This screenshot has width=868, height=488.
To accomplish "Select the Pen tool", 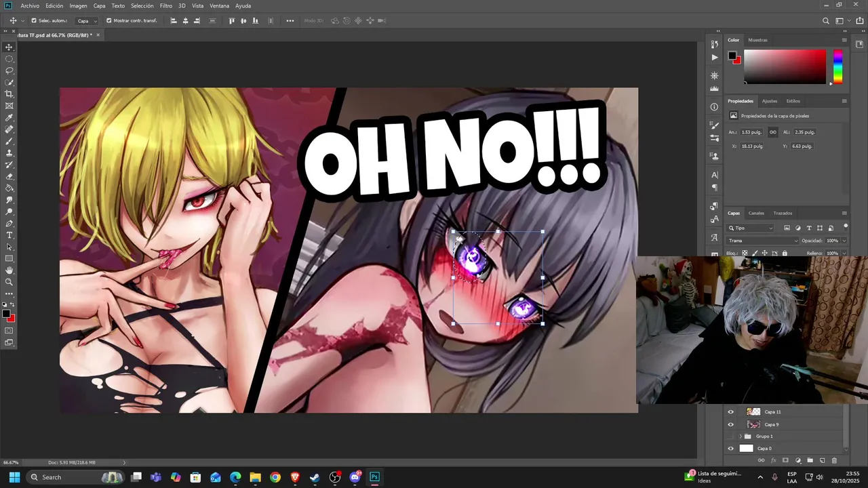I will [x=9, y=223].
